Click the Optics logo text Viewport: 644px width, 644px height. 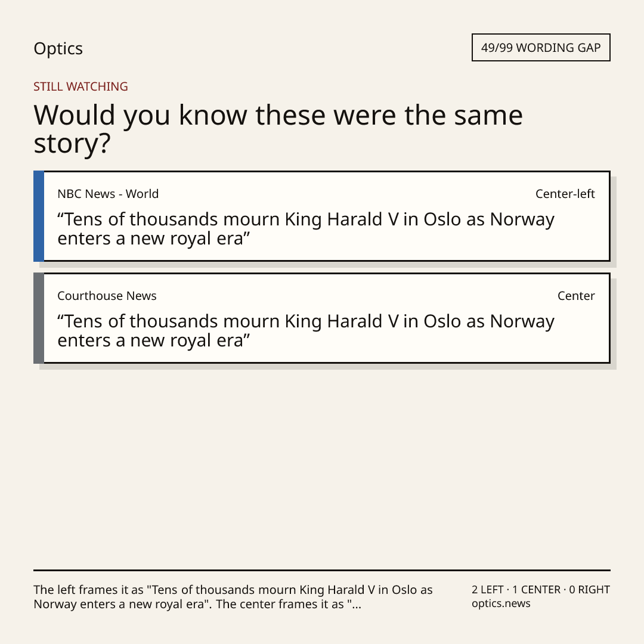pyautogui.click(x=58, y=48)
